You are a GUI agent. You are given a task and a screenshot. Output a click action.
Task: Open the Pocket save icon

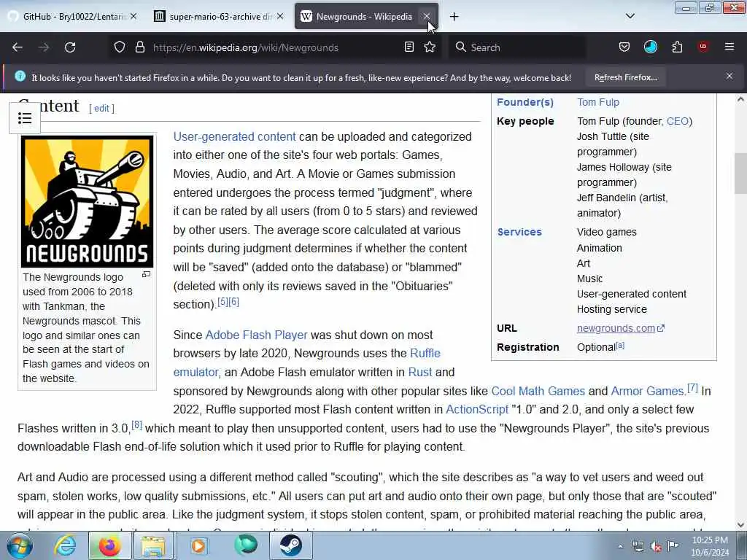[x=624, y=47]
